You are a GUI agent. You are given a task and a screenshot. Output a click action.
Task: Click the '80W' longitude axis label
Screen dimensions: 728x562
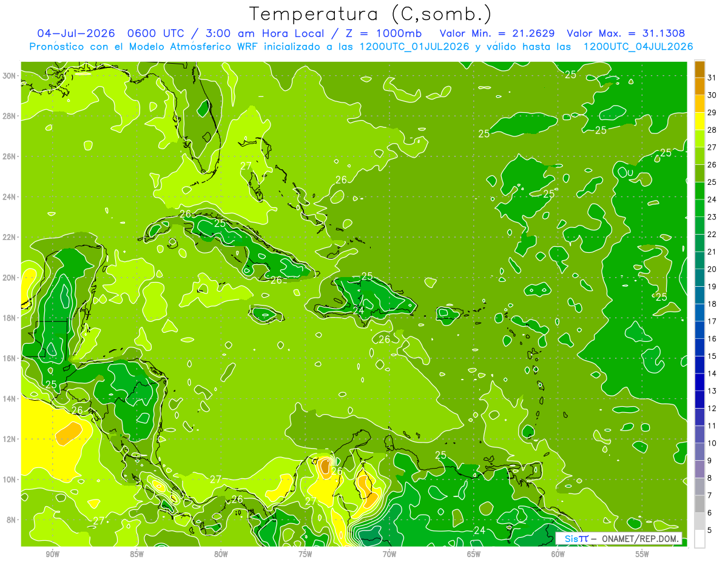pyautogui.click(x=221, y=554)
